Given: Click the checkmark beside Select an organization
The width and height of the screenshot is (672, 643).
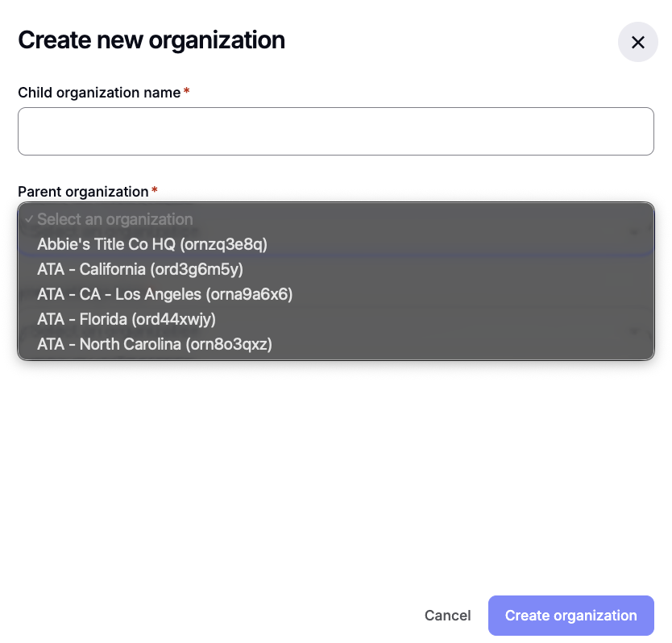Looking at the screenshot, I should pyautogui.click(x=31, y=218).
